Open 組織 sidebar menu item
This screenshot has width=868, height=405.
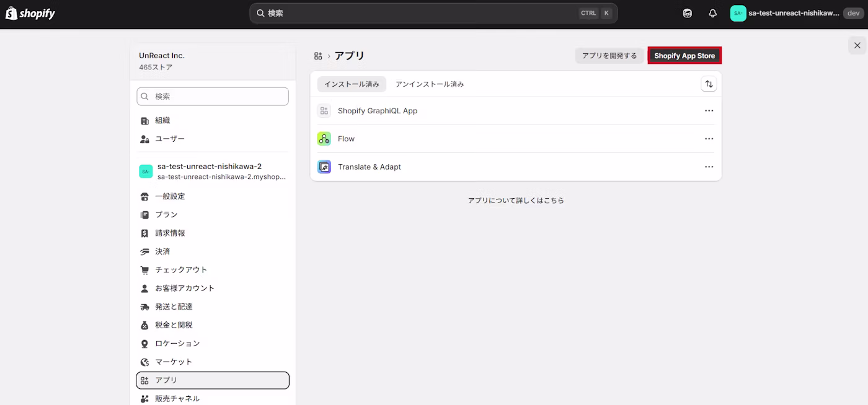click(x=213, y=121)
